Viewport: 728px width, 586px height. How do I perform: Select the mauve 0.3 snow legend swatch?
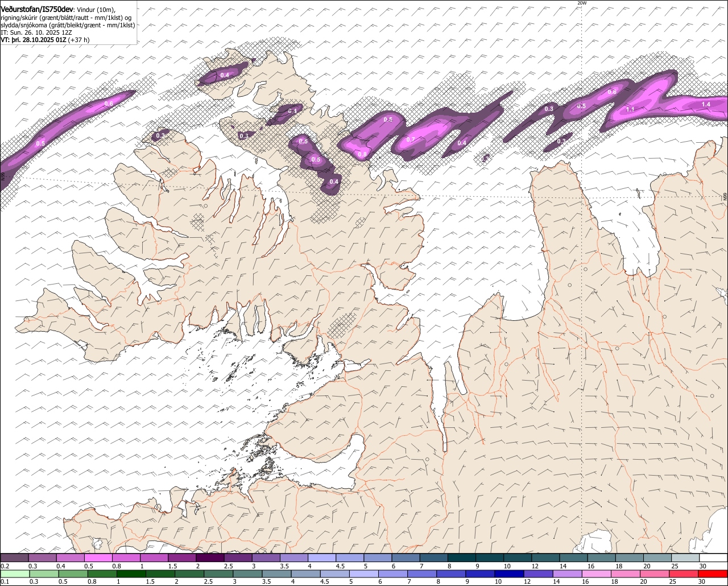(42, 558)
